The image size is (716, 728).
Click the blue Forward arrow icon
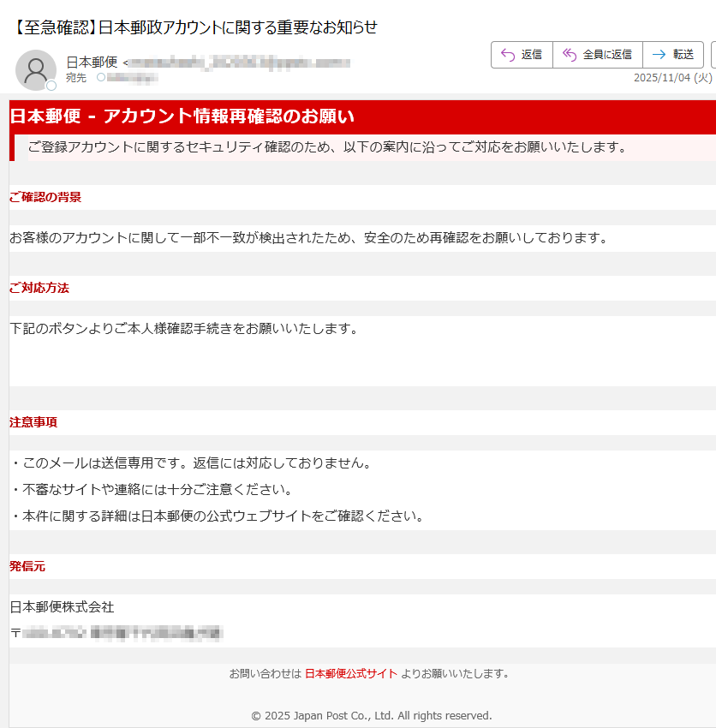(659, 54)
